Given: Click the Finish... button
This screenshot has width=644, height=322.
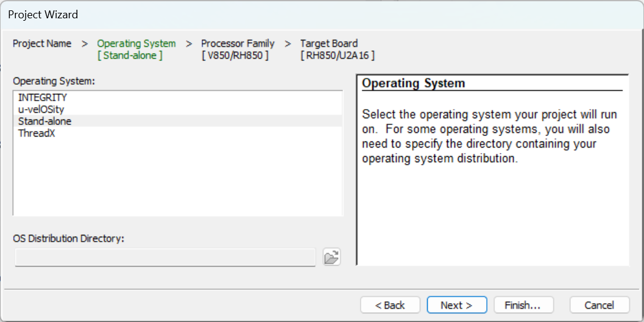Looking at the screenshot, I should click(523, 305).
